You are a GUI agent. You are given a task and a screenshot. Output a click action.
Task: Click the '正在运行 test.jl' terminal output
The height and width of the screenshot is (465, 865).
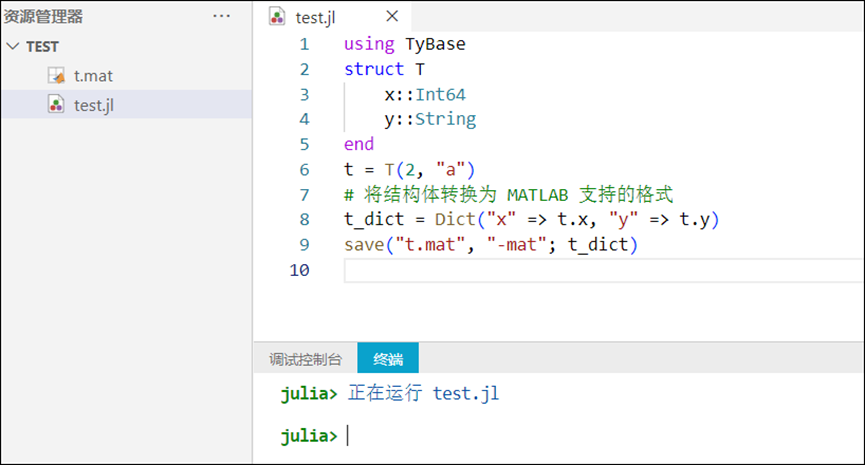point(423,393)
